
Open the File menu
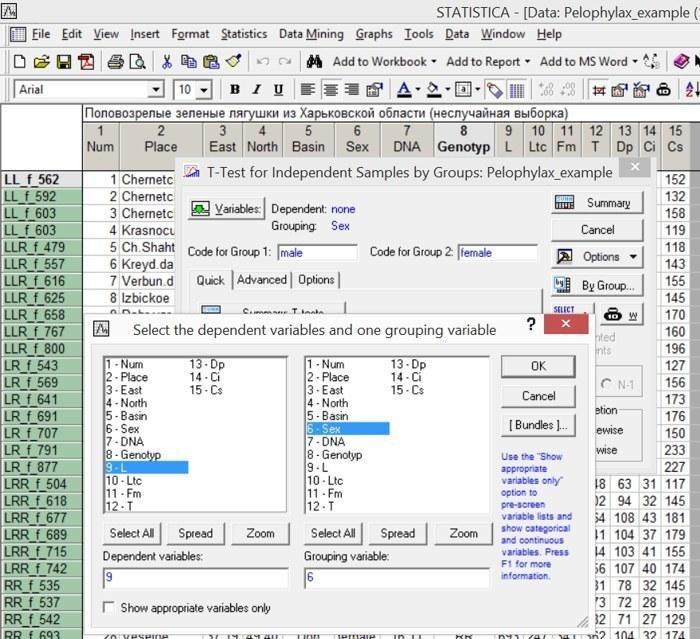pyautogui.click(x=41, y=34)
